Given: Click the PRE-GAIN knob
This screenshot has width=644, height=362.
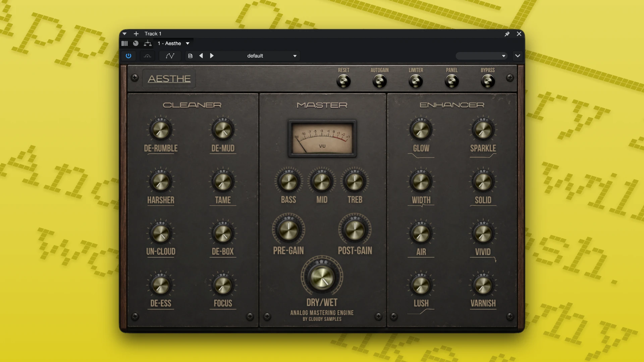Looking at the screenshot, I should point(288,230).
